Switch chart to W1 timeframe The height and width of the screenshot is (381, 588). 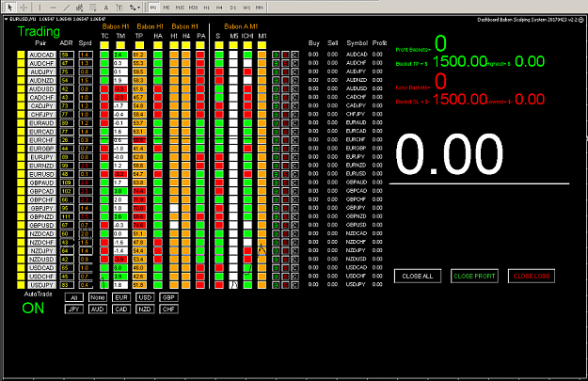[246, 8]
